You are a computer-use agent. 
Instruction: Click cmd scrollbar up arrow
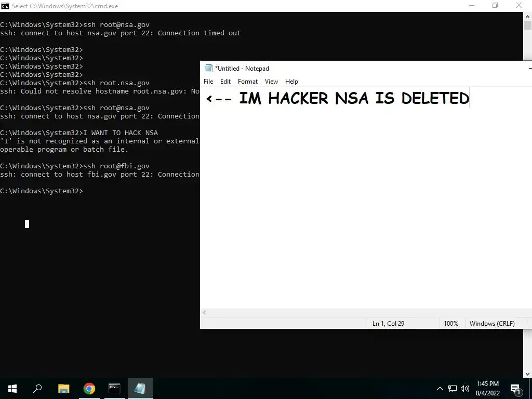tap(527, 16)
